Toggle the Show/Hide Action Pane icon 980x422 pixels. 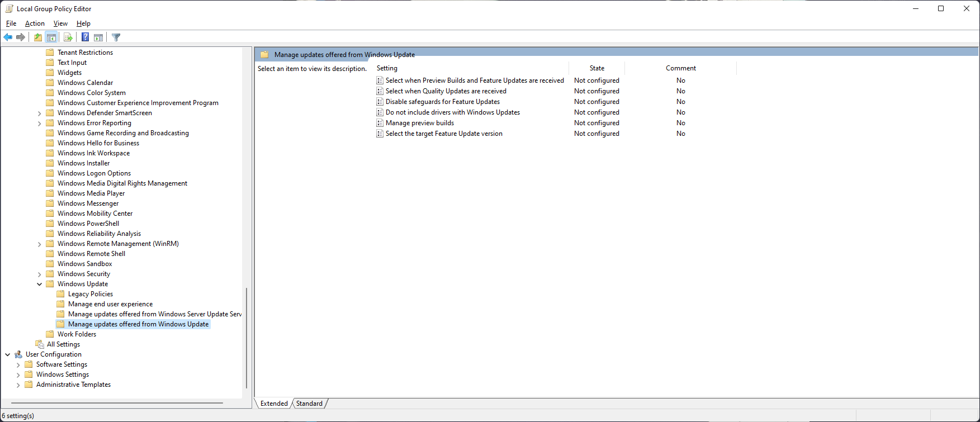click(x=98, y=37)
